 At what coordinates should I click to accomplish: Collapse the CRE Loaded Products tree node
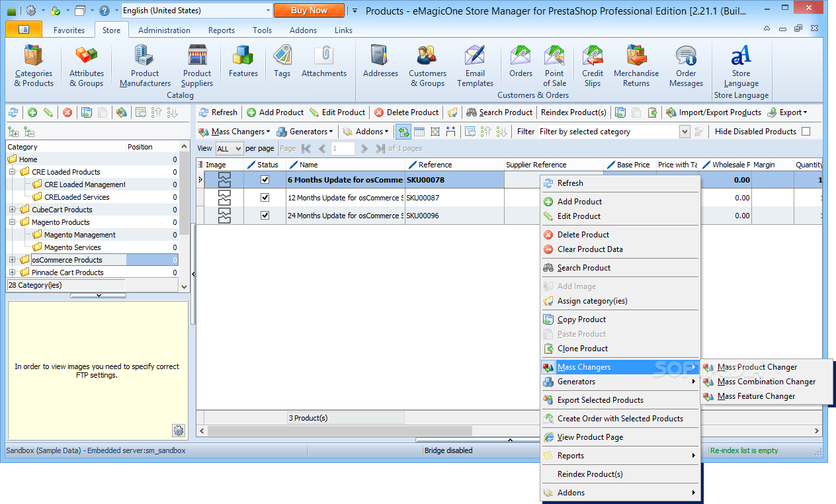pyautogui.click(x=12, y=172)
